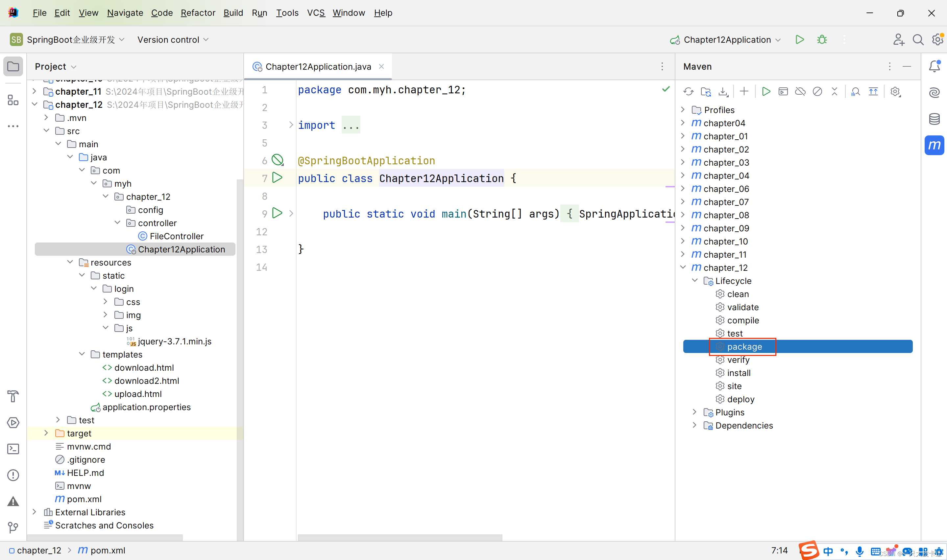Select the Chapter12Application.java editor tab
This screenshot has height=560, width=947.
coord(318,66)
